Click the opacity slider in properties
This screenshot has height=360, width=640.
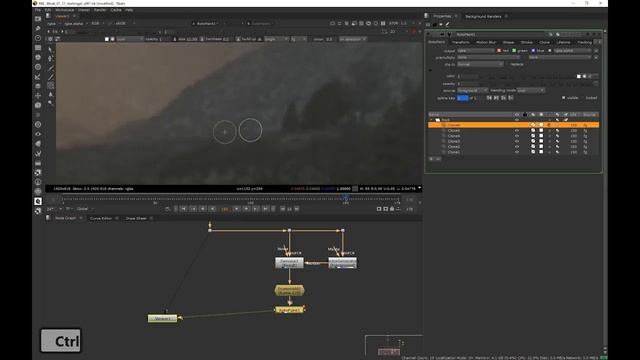point(536,84)
